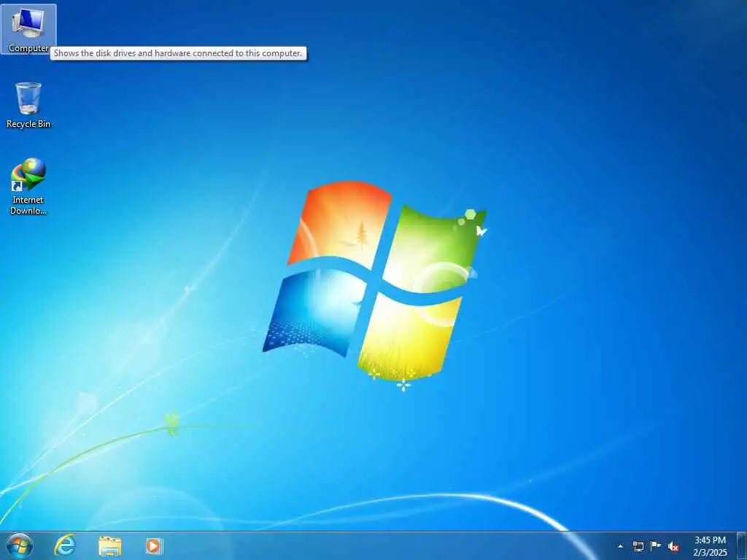Image resolution: width=747 pixels, height=560 pixels.
Task: Select the Computer desktop icon
Action: (28, 29)
